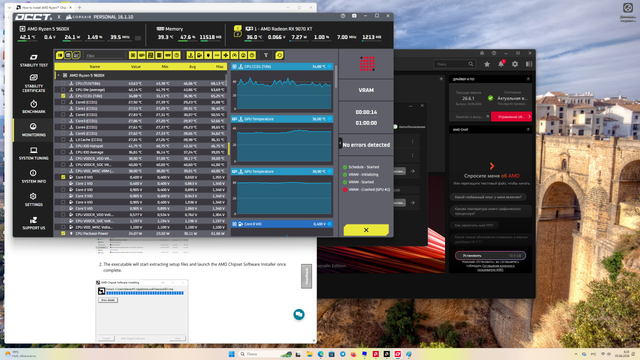Image resolution: width=640 pixels, height=360 pixels.
Task: Check the CPU Die (average) sensor row
Action: click(x=63, y=89)
